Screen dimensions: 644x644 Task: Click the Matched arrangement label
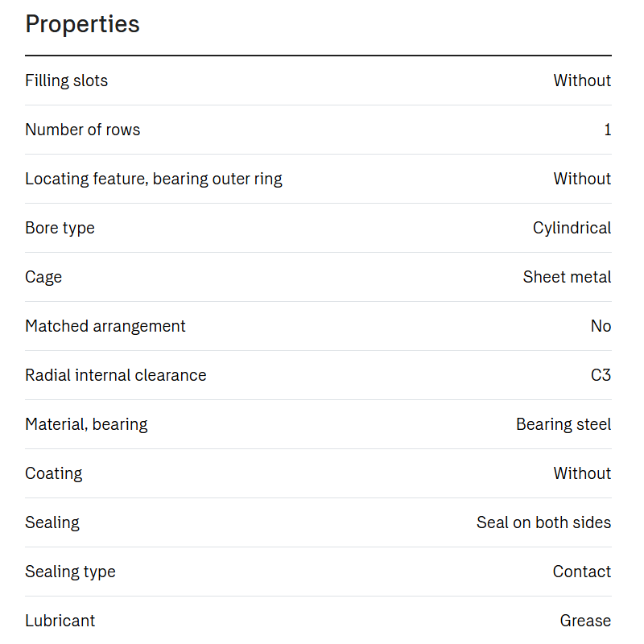pyautogui.click(x=105, y=327)
